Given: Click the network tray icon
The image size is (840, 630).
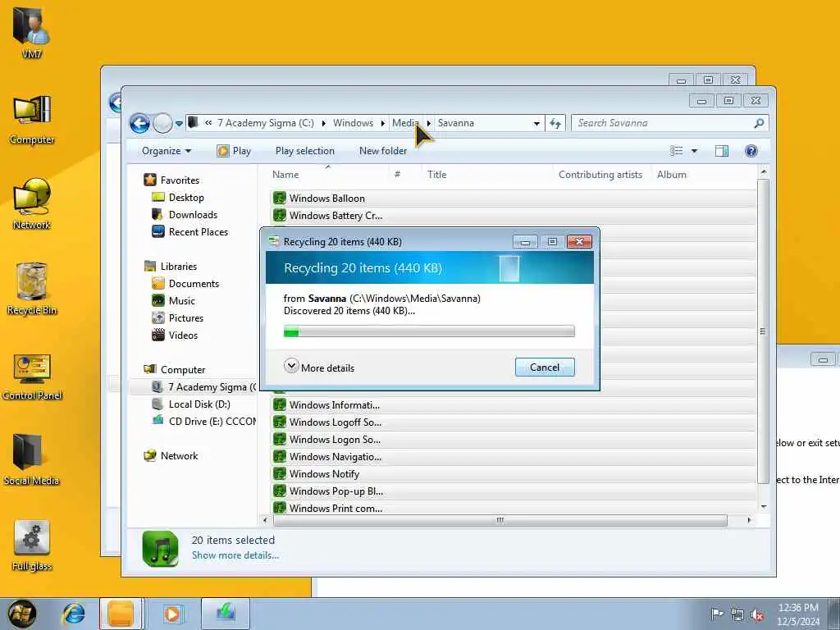Looking at the screenshot, I should pos(737,615).
